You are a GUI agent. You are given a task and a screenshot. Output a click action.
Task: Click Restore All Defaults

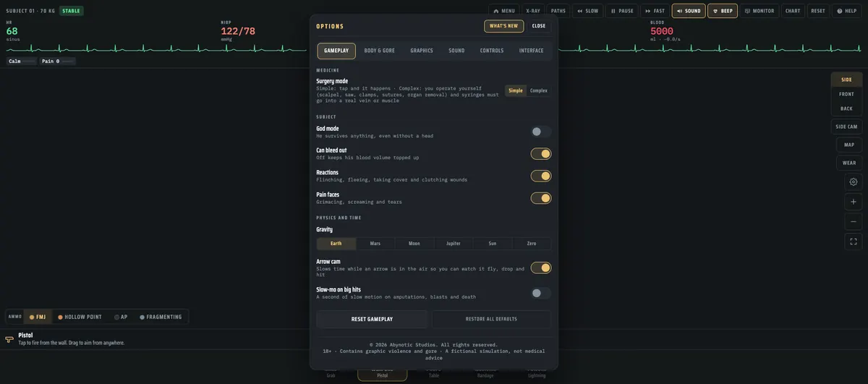[x=492, y=319]
